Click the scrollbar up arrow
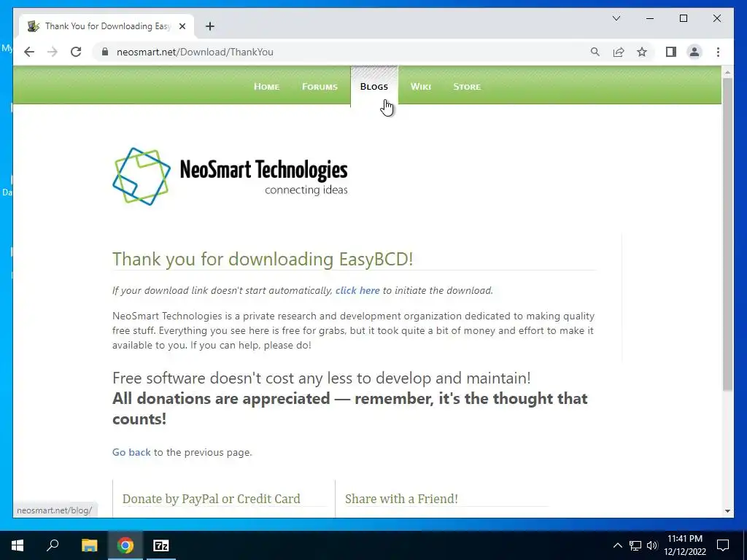Viewport: 747px width, 560px height. [727, 72]
